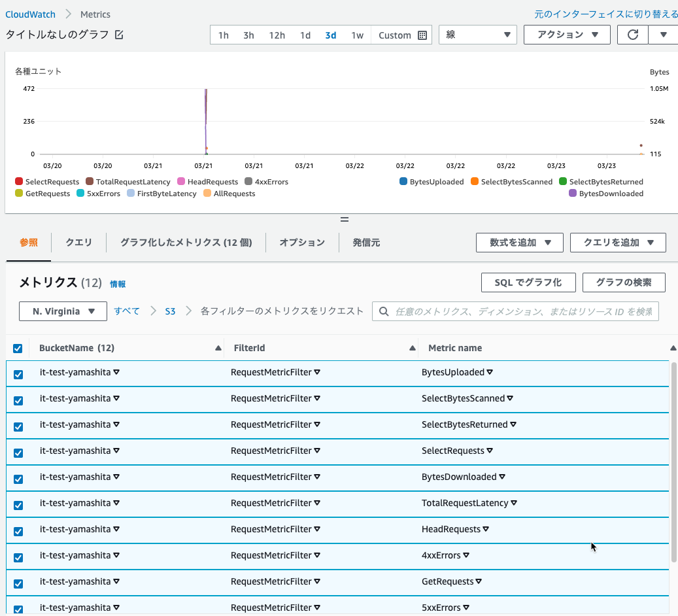This screenshot has width=678, height=616.
Task: Select 3d time range
Action: 331,35
